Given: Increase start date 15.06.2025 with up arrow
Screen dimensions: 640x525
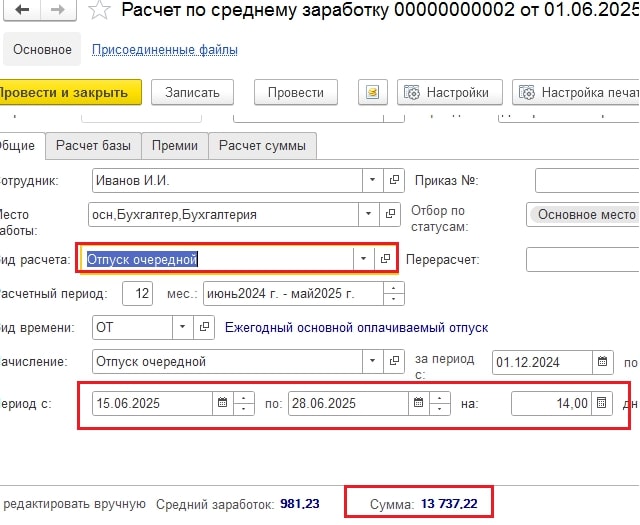Looking at the screenshot, I should [244, 398].
